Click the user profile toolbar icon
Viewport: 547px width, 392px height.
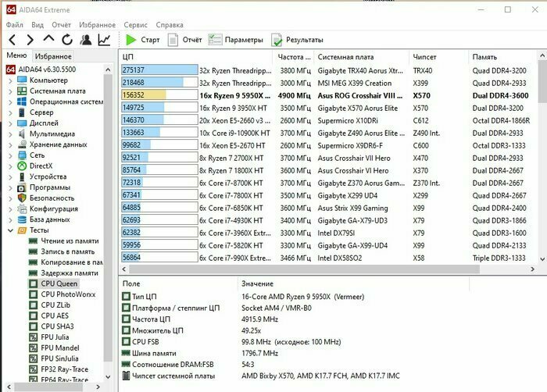[x=85, y=40]
